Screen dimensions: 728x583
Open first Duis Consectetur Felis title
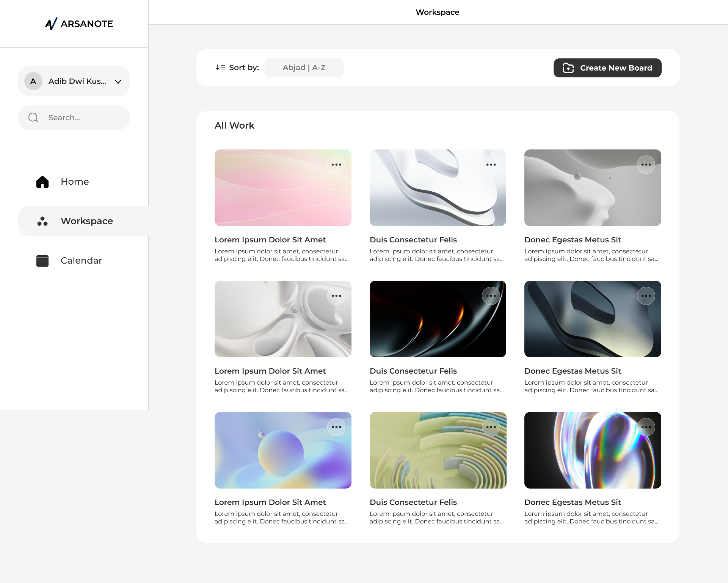click(x=413, y=240)
